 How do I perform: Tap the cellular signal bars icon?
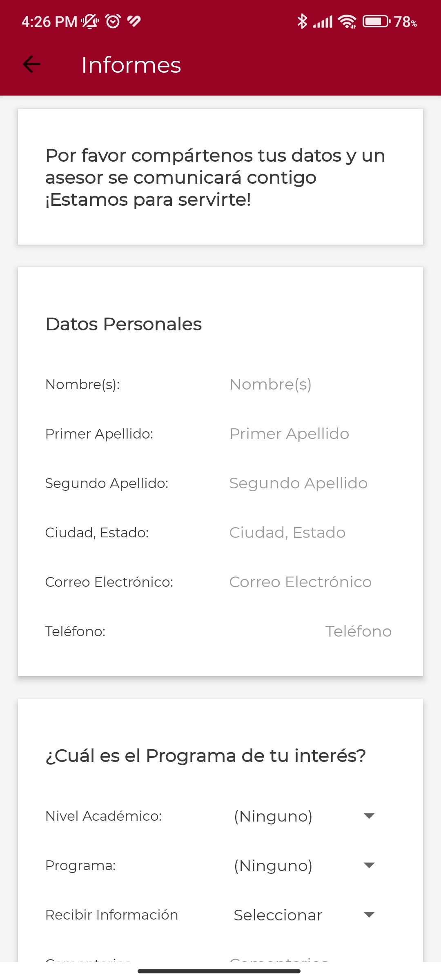(x=323, y=21)
